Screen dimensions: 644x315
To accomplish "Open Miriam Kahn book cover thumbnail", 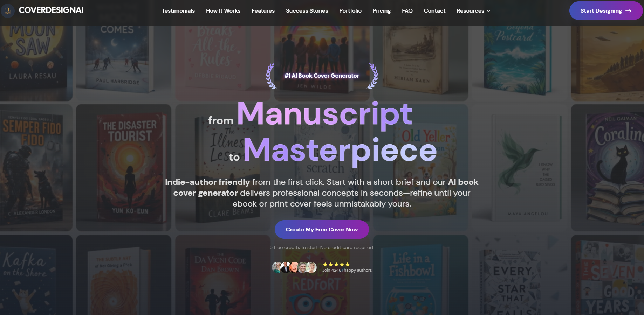I will [420, 63].
